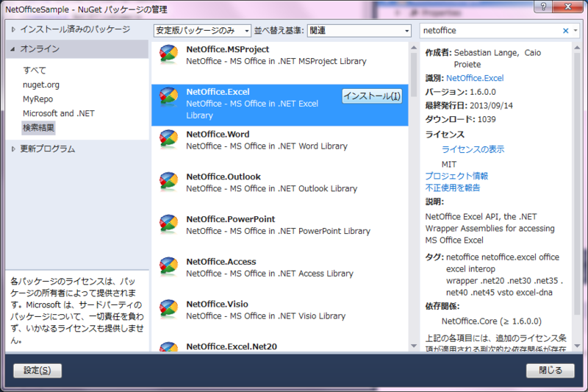Open the 並べ替え基準 関連 sort dropdown
588x392 pixels.
pyautogui.click(x=359, y=31)
